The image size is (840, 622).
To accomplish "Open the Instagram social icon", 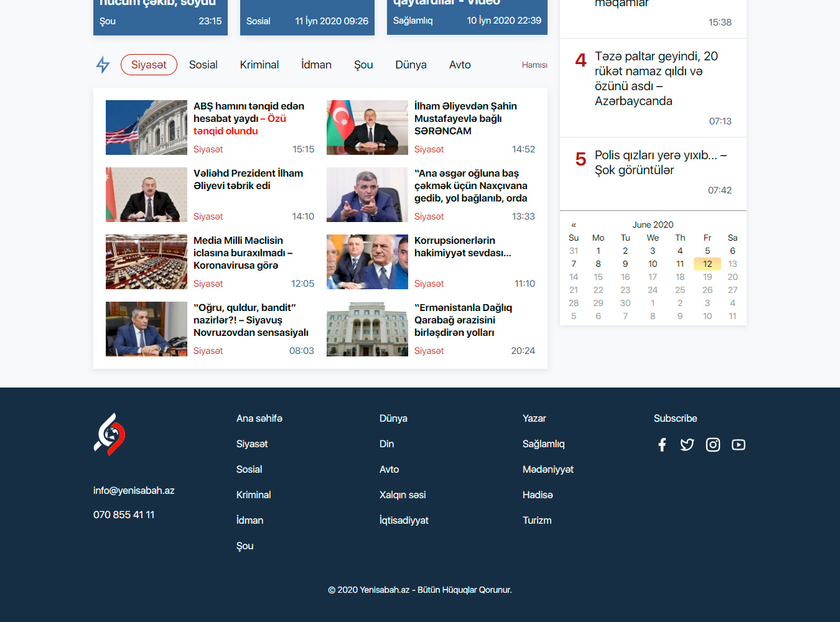I will coord(713,445).
